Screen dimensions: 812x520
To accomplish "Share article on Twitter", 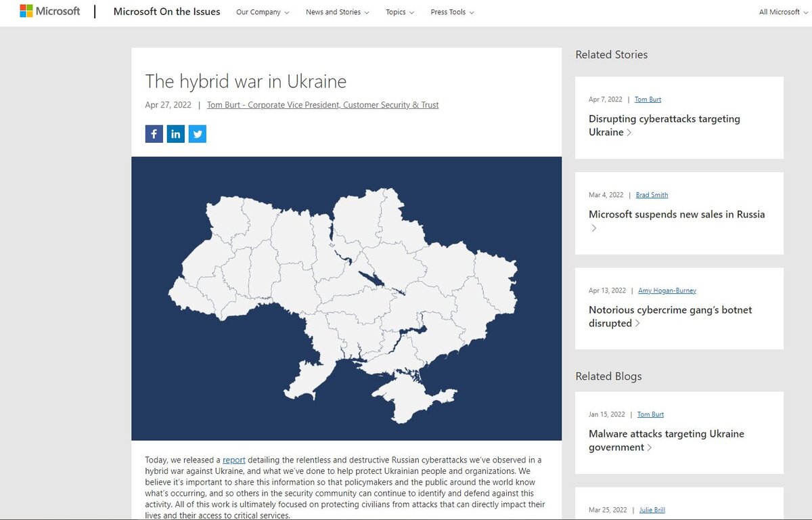I will point(198,134).
